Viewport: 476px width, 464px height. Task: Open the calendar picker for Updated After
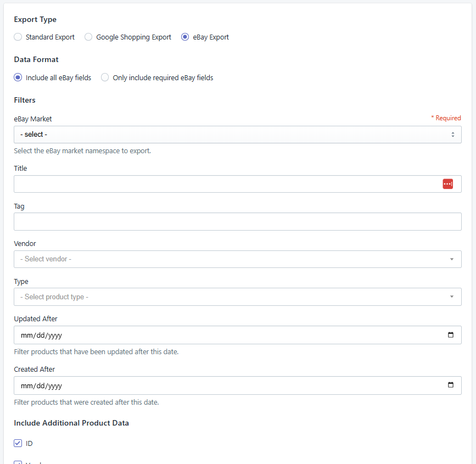pyautogui.click(x=451, y=334)
